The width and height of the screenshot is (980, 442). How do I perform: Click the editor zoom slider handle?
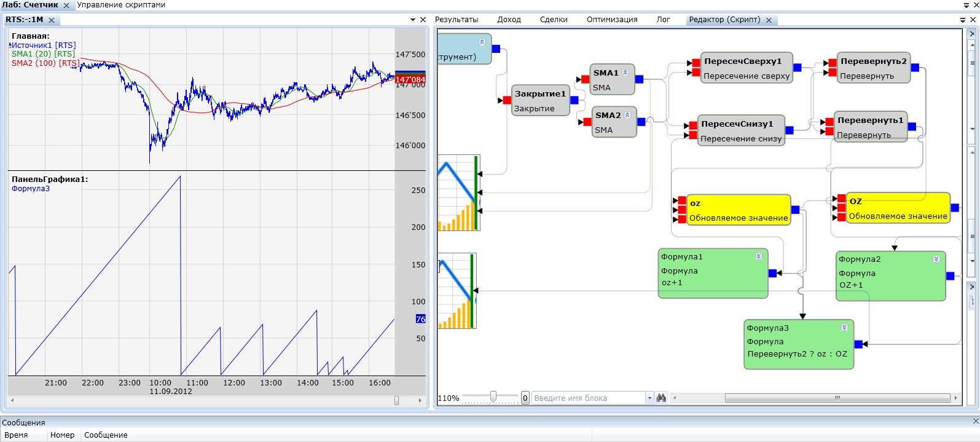pyautogui.click(x=493, y=397)
